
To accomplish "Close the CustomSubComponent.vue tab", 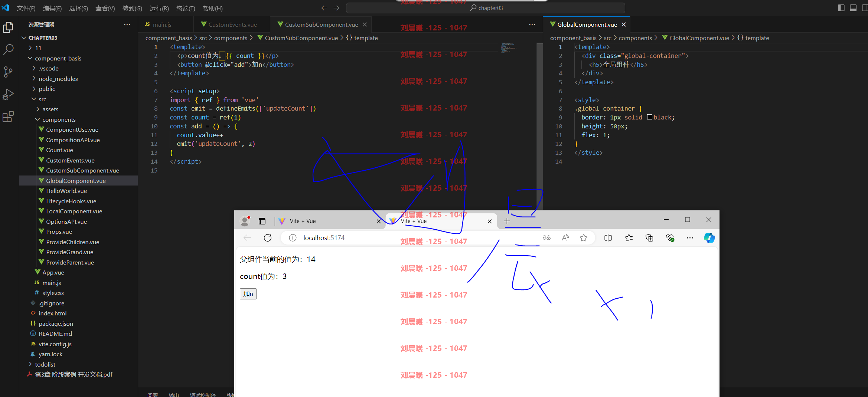I will (x=365, y=24).
